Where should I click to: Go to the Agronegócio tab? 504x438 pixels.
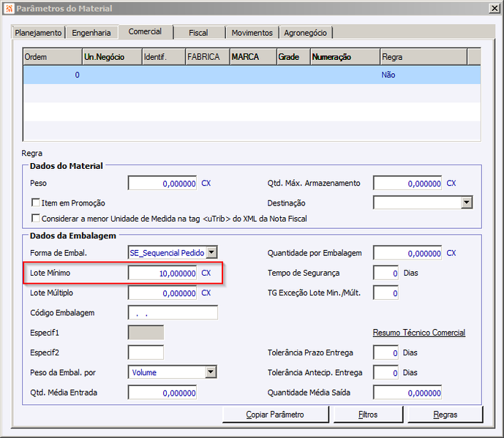pyautogui.click(x=305, y=33)
